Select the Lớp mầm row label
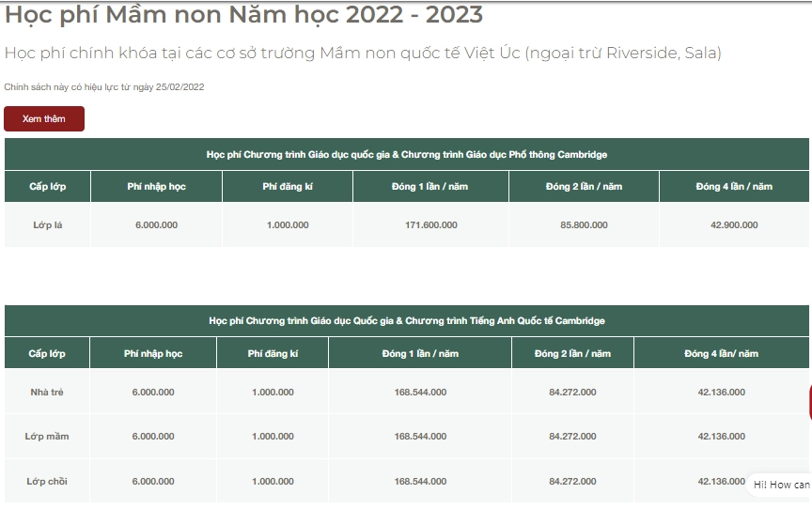The height and width of the screenshot is (509, 812). click(47, 437)
